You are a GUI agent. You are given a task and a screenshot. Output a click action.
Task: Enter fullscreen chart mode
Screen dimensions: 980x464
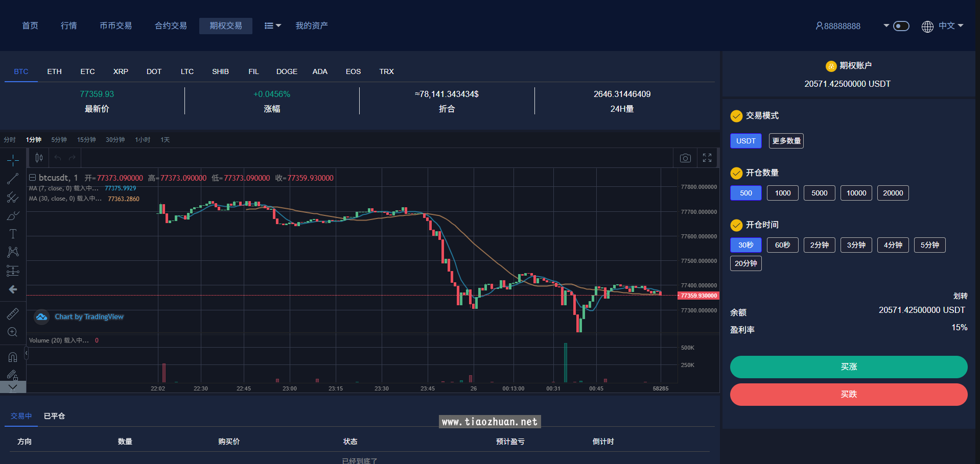[707, 158]
